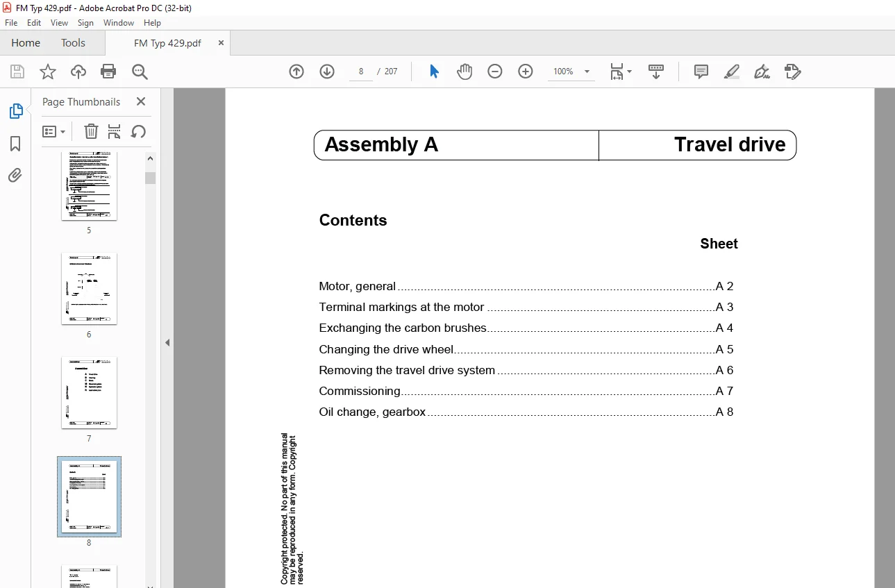Click the stamp/request signature icon

792,72
